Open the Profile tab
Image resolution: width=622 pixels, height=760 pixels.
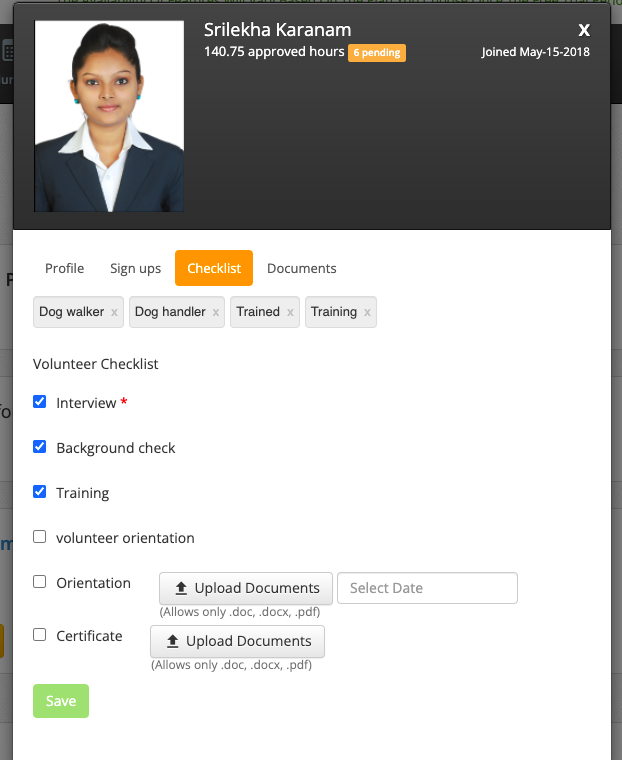pyautogui.click(x=64, y=268)
